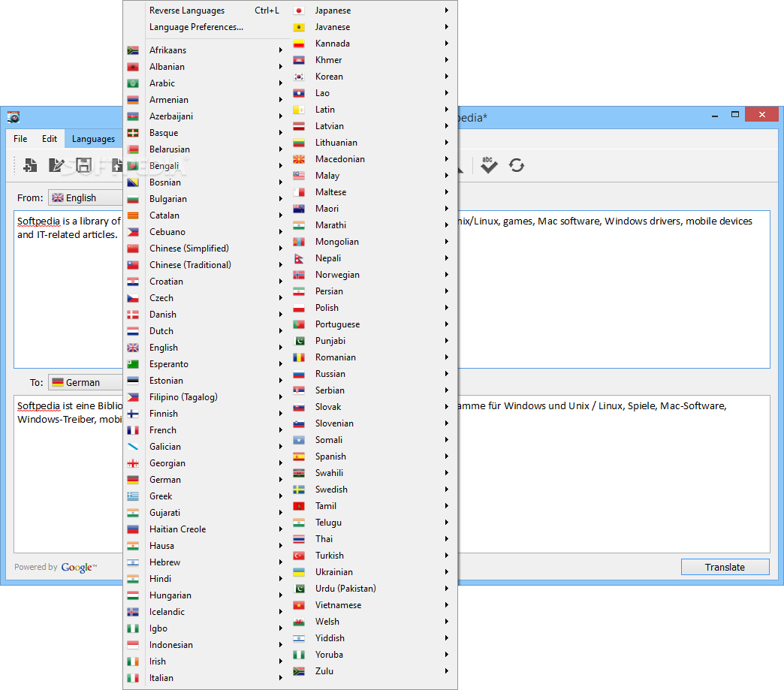Screen dimensions: 784x690
Task: Click the Languages menu
Action: tap(94, 138)
